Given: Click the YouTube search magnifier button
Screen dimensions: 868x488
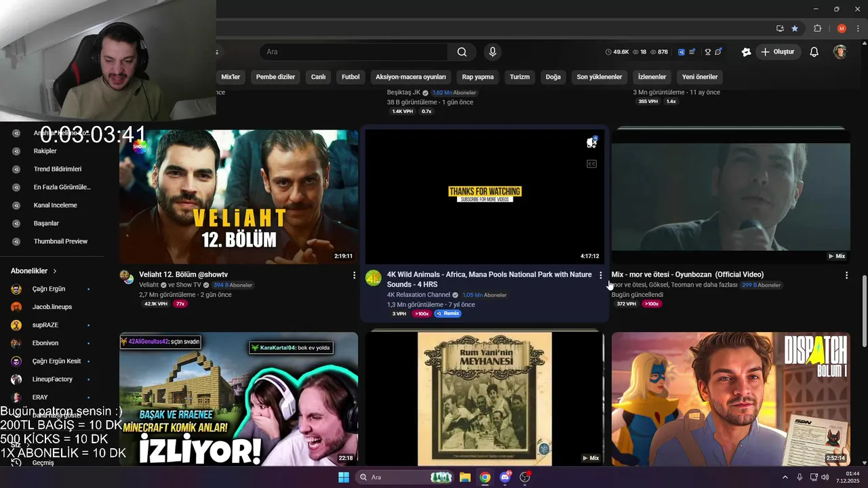Looking at the screenshot, I should coord(462,52).
